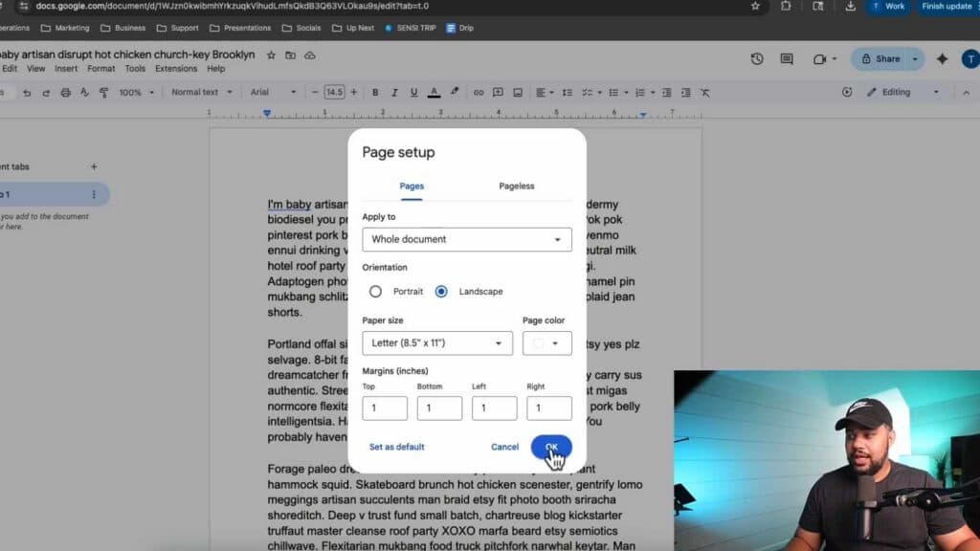The height and width of the screenshot is (551, 980).
Task: Open the Extensions menu
Action: click(176, 69)
